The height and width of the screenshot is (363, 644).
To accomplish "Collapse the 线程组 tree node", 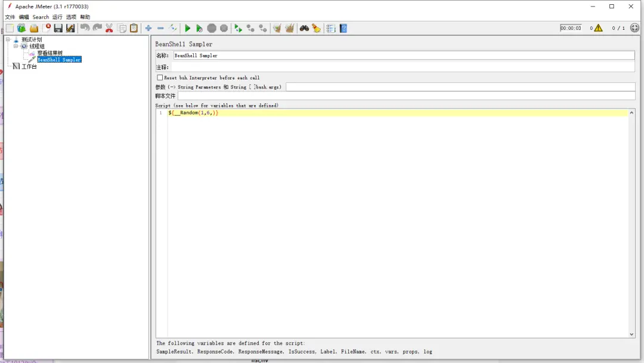I will coord(16,46).
